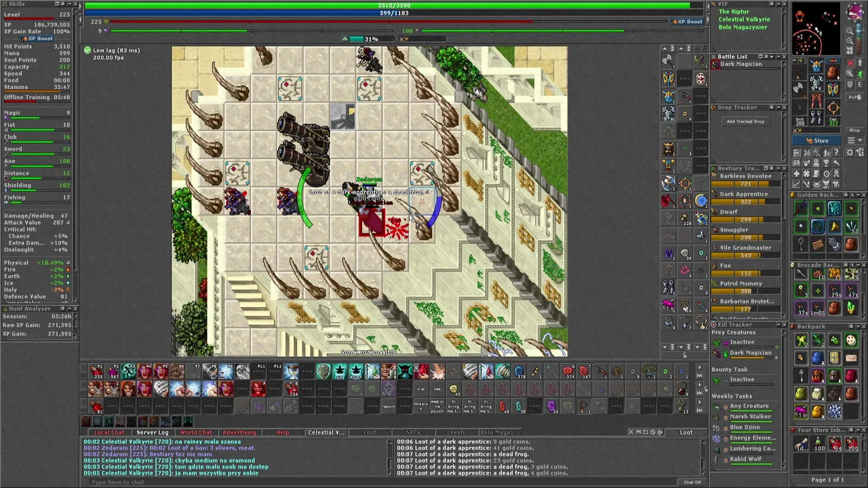The image size is (868, 488).
Task: Click the amulet equipment slot
Action: coord(798,73)
